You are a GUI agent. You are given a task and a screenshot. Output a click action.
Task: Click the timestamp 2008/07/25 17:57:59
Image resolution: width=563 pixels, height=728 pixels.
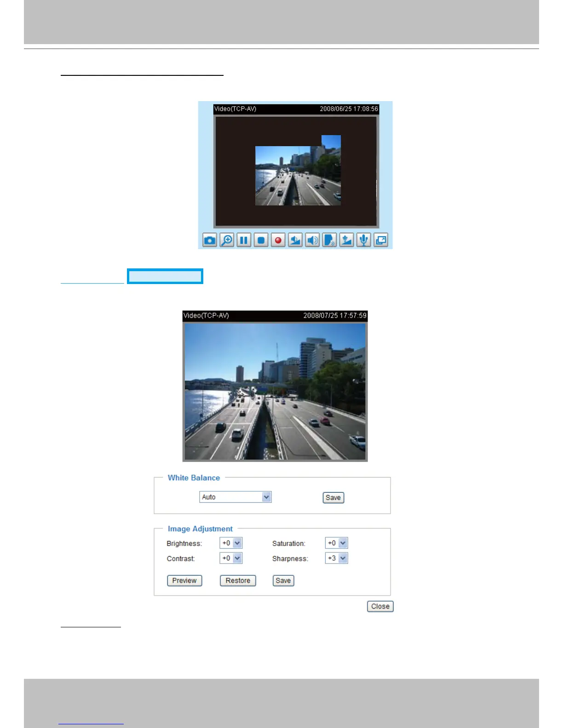[335, 315]
